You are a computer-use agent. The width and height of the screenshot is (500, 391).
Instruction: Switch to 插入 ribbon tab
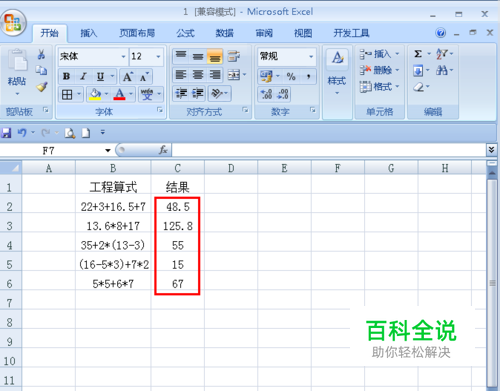(89, 33)
